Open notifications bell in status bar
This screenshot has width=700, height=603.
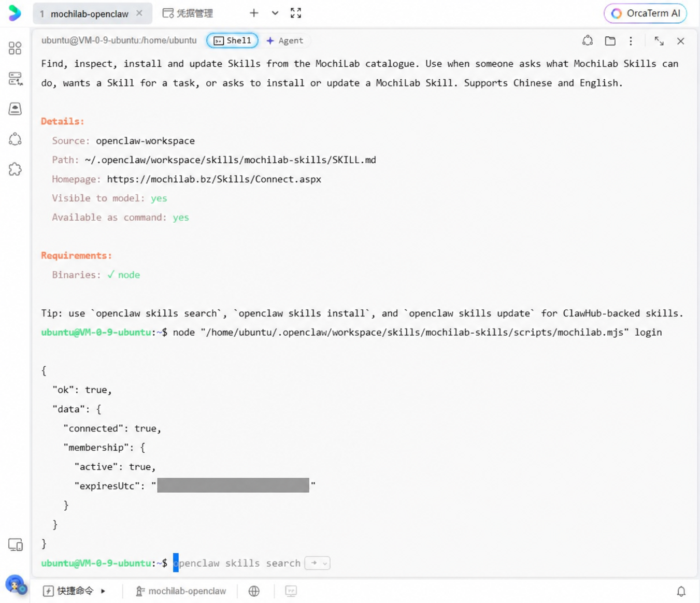pos(681,591)
